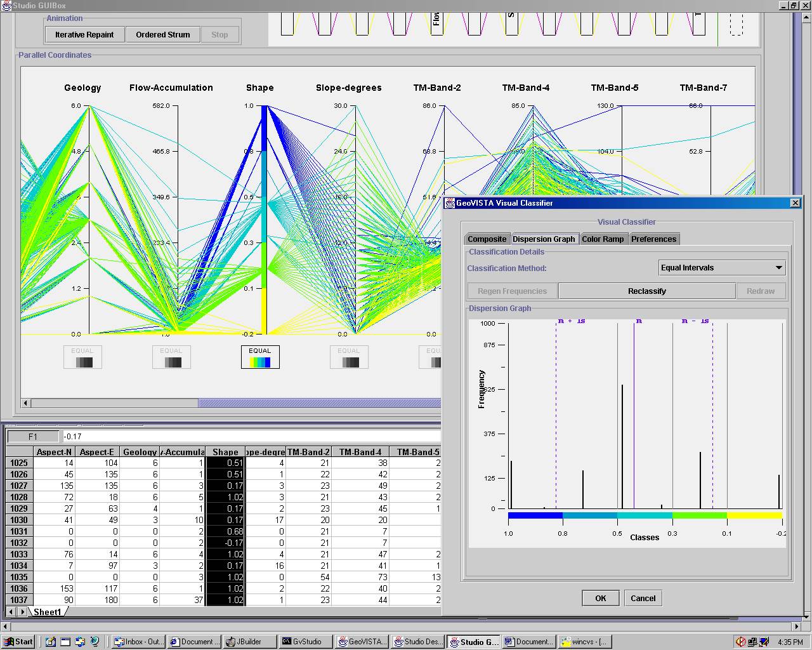This screenshot has width=812, height=650.
Task: Click the system tray clock 4:35 PM
Action: pyautogui.click(x=790, y=642)
